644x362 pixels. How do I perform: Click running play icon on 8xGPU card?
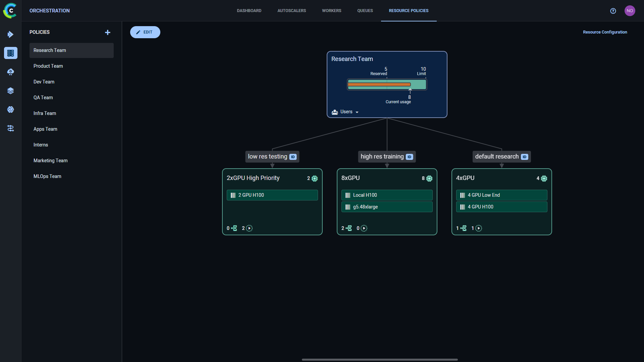point(364,228)
